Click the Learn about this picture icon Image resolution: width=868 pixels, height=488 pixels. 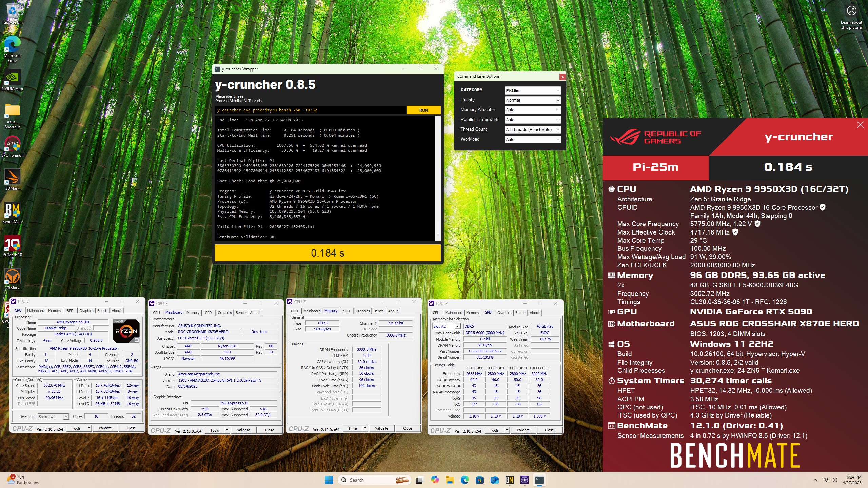coord(851,17)
